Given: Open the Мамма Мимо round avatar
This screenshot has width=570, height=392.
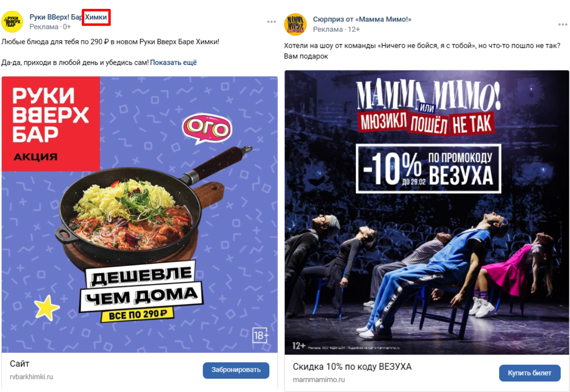Looking at the screenshot, I should pyautogui.click(x=296, y=24).
